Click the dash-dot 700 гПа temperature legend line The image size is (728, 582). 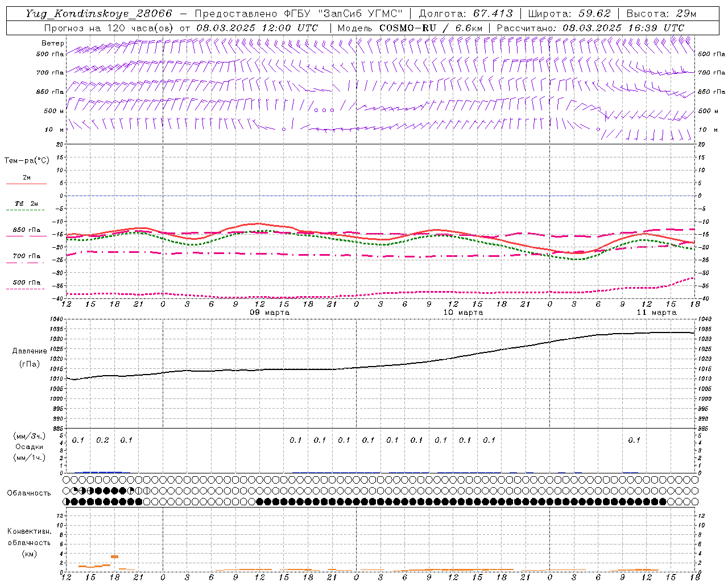pos(26,263)
